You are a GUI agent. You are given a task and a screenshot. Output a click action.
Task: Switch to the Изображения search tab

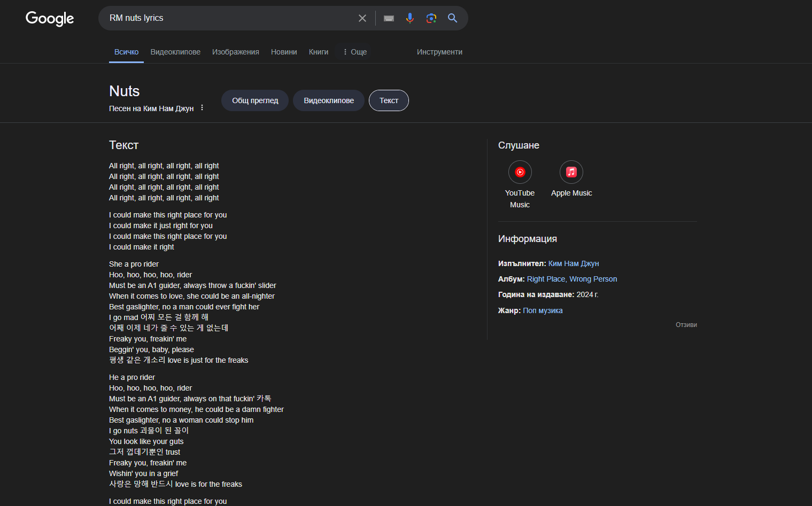(235, 52)
